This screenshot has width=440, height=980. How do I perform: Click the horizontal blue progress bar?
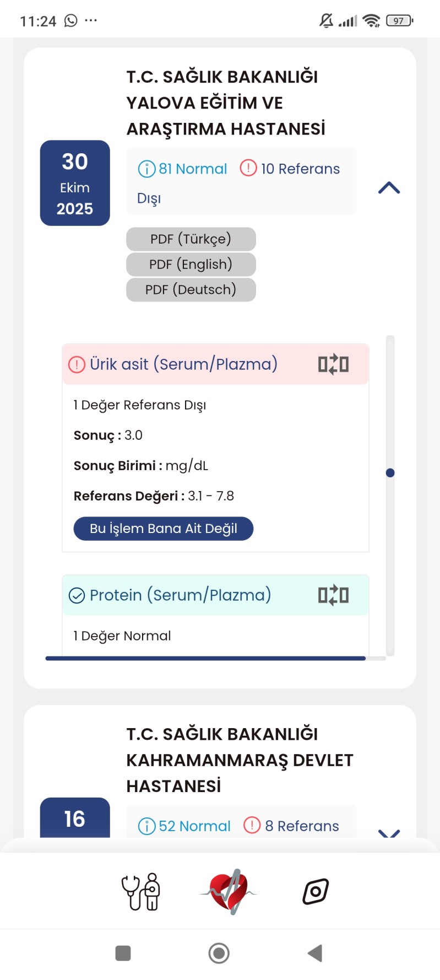click(205, 658)
